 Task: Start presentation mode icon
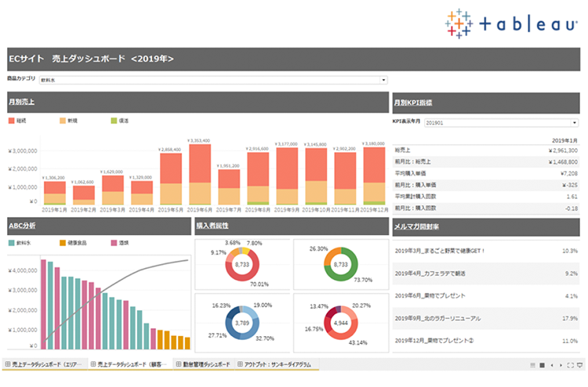pos(579,364)
